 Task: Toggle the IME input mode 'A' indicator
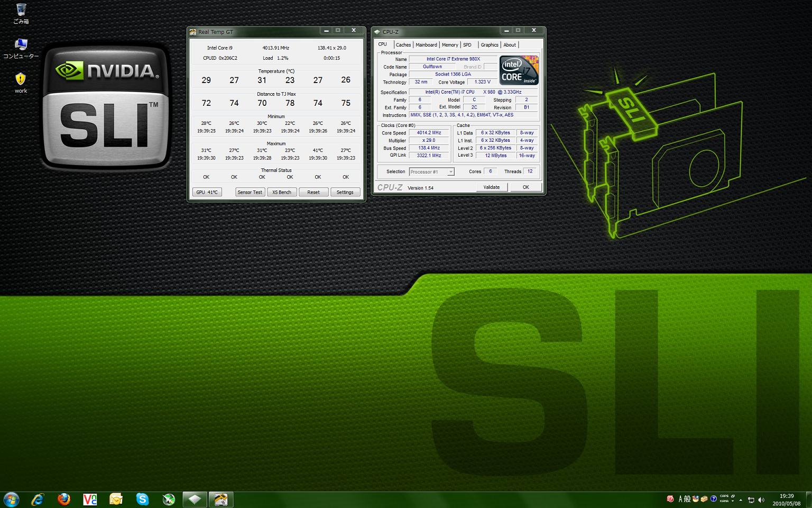pos(681,499)
